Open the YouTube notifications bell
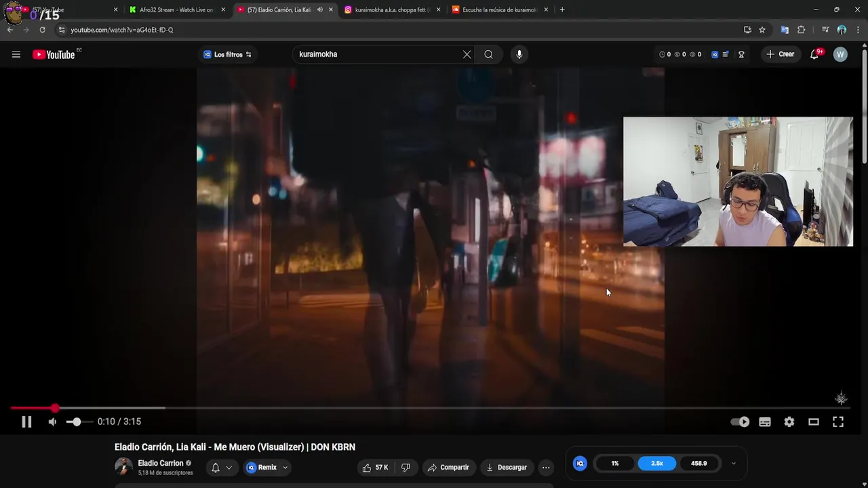This screenshot has height=488, width=868. [814, 54]
